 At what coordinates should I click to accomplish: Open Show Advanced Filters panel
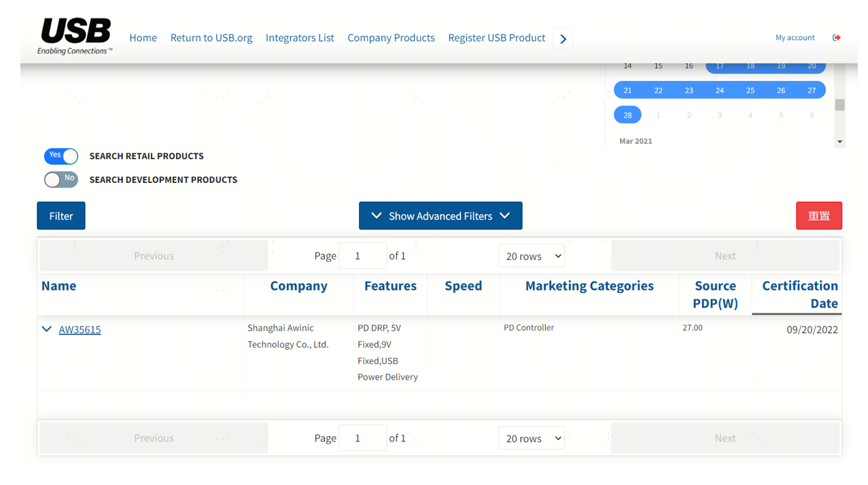coord(440,216)
